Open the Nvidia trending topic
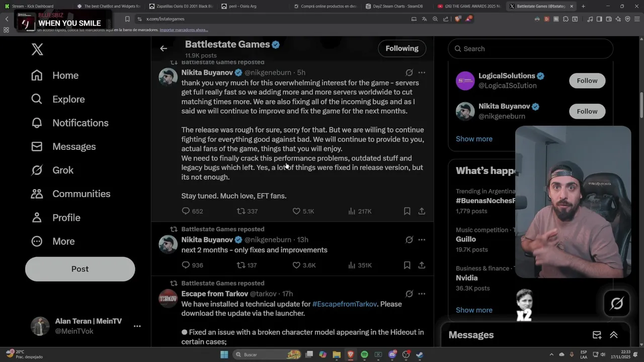 [x=467, y=278]
